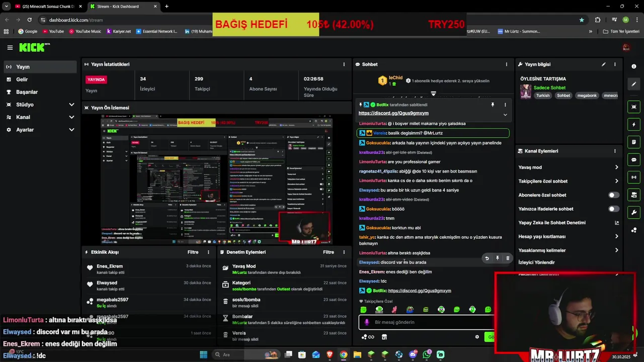Open the hamburger menu next to Kick logo
644x362 pixels.
(10, 48)
